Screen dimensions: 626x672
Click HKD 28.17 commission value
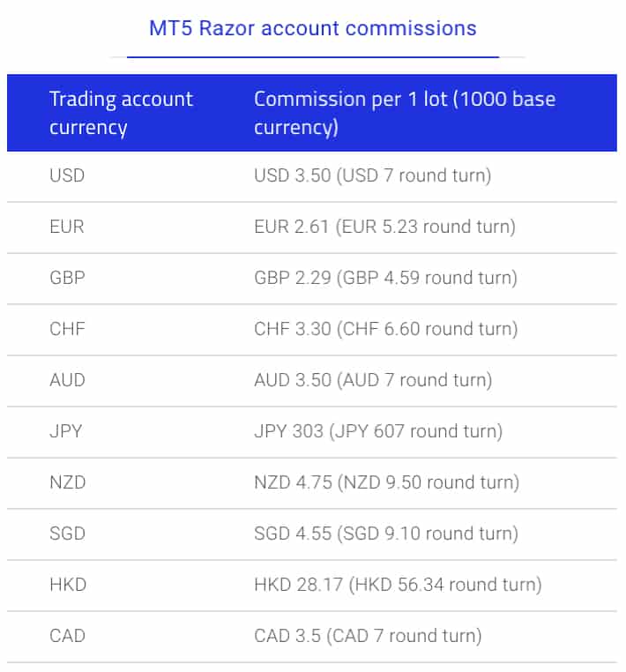[x=398, y=585]
